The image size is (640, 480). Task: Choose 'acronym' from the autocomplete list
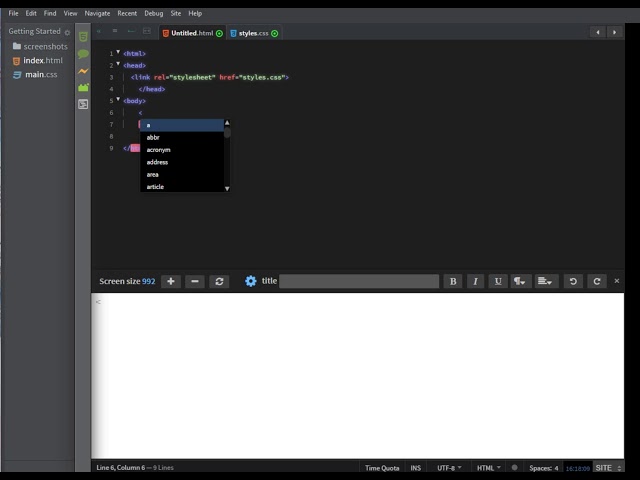pos(182,150)
